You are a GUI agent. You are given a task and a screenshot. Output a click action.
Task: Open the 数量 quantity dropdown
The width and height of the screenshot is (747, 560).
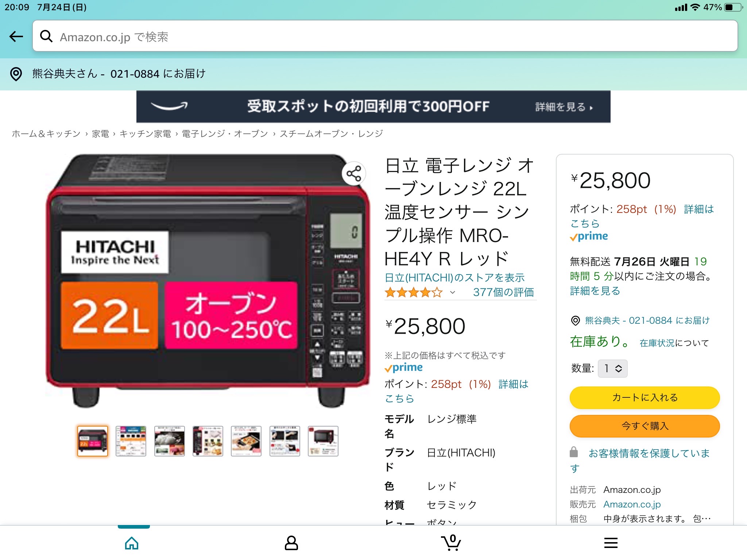(612, 369)
